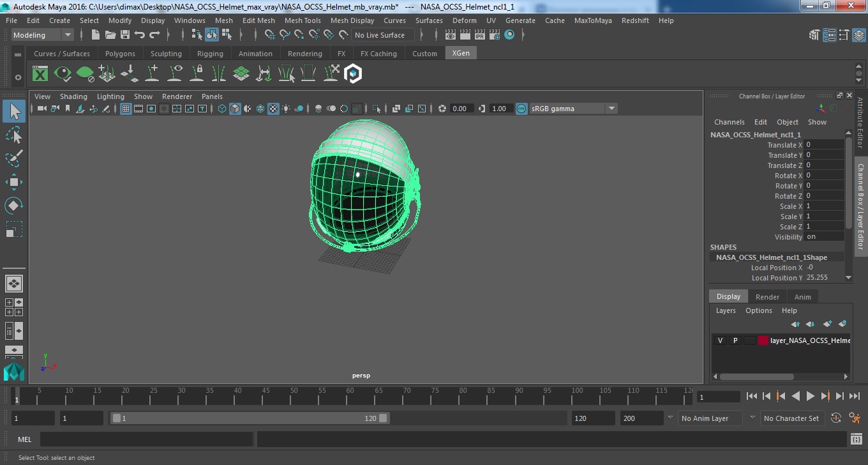Switch to Render layer tab
The height and width of the screenshot is (465, 868).
coord(767,297)
